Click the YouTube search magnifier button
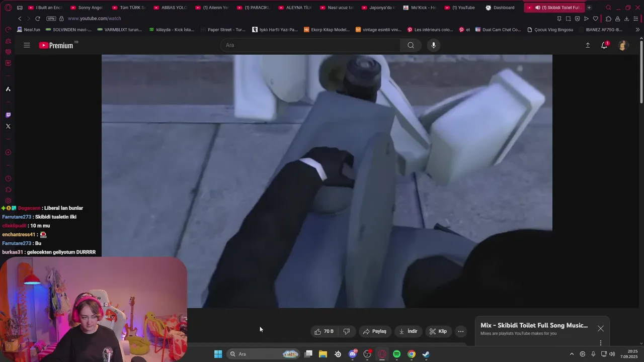 pyautogui.click(x=411, y=45)
